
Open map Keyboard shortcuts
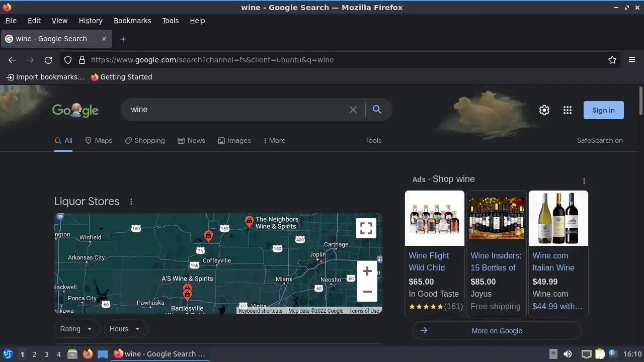tap(261, 311)
